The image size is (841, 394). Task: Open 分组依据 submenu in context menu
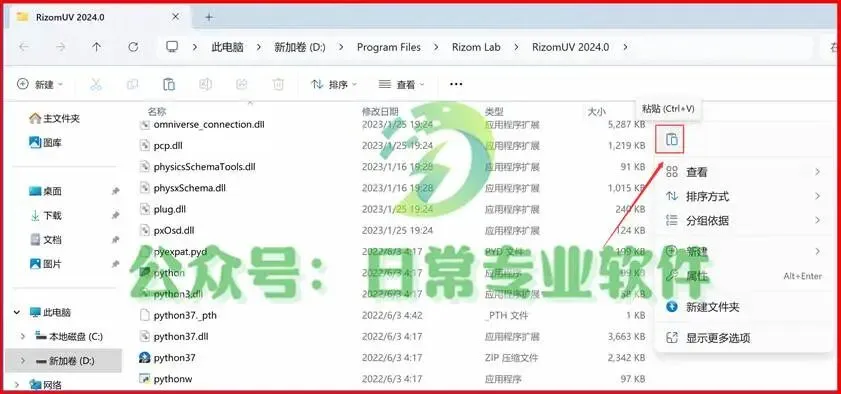click(x=743, y=220)
